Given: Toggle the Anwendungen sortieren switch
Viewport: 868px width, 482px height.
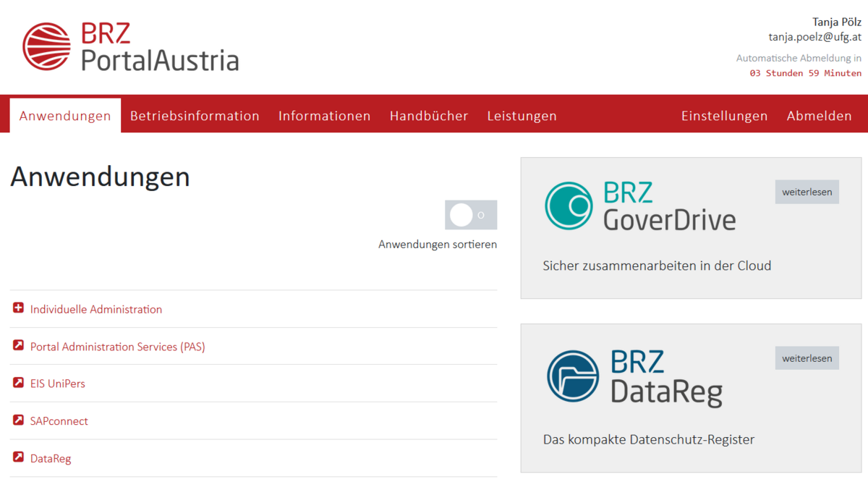Looking at the screenshot, I should (471, 215).
